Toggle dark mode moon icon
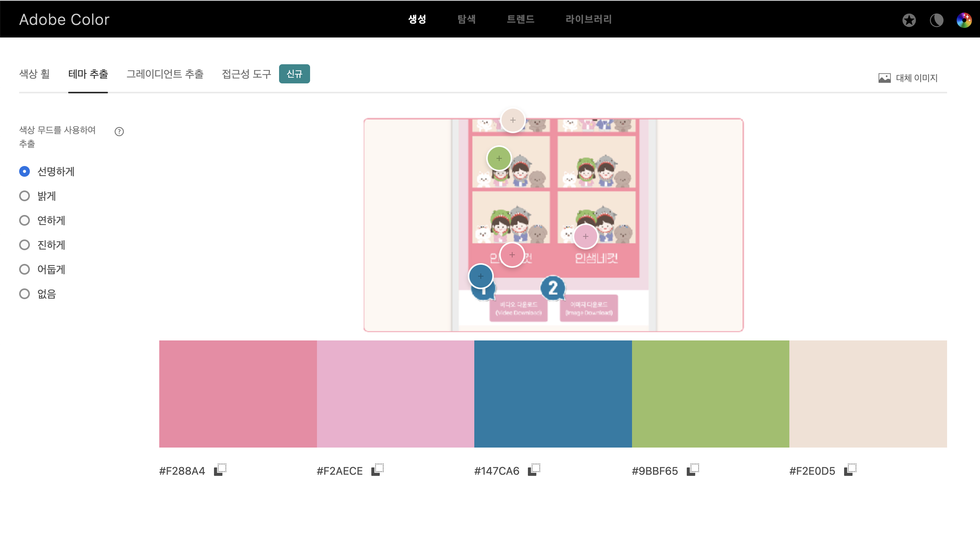The image size is (980, 534). (x=936, y=20)
